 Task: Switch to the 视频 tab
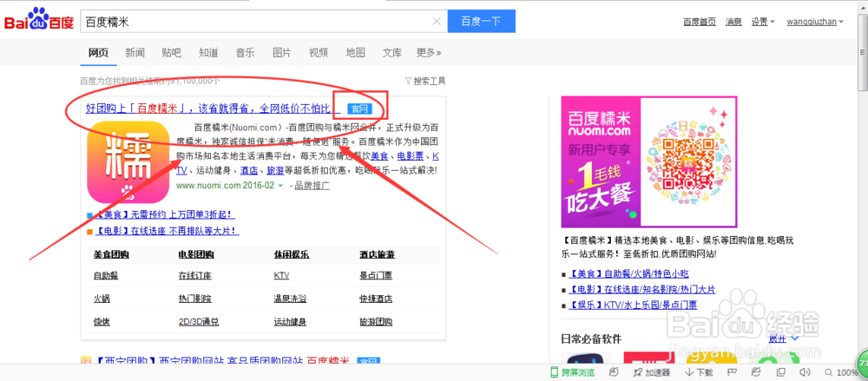coord(319,53)
